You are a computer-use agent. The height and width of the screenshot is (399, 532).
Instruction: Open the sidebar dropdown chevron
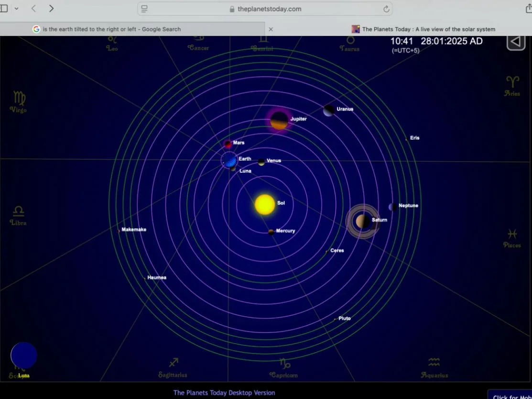17,9
